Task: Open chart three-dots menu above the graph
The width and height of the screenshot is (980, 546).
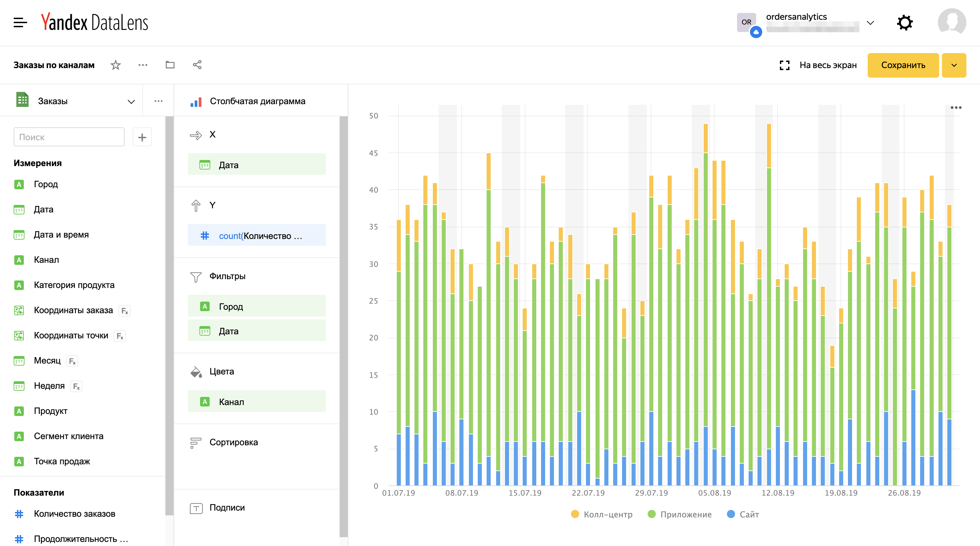Action: coord(955,108)
